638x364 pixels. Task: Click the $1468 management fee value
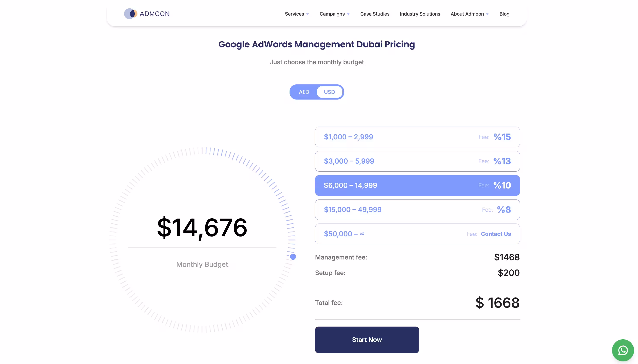pyautogui.click(x=507, y=257)
